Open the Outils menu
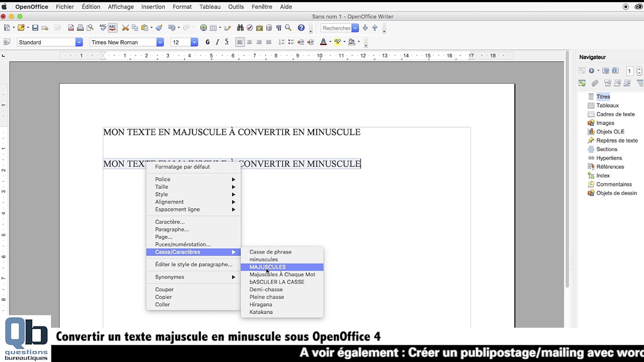 point(236,7)
